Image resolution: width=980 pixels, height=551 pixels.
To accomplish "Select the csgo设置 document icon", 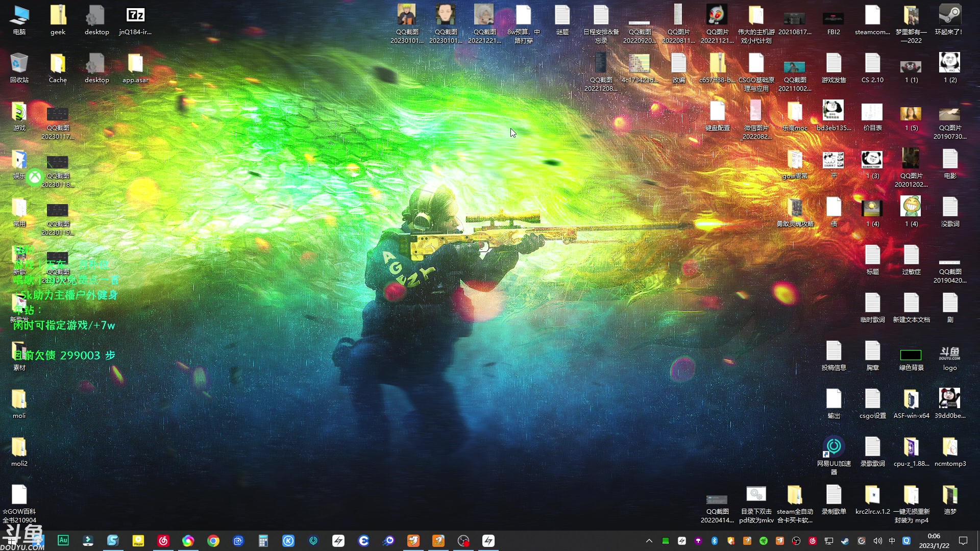I will [872, 403].
